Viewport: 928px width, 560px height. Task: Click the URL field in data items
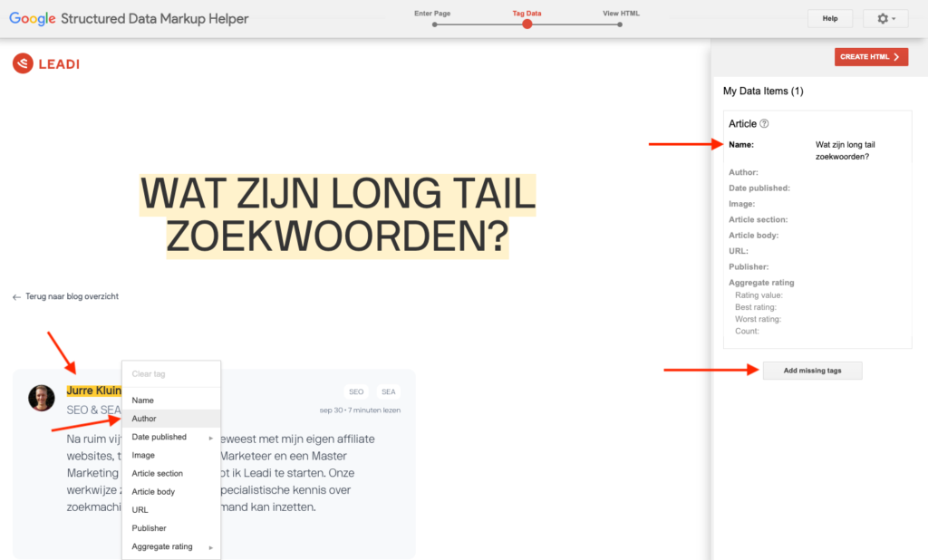pyautogui.click(x=738, y=251)
